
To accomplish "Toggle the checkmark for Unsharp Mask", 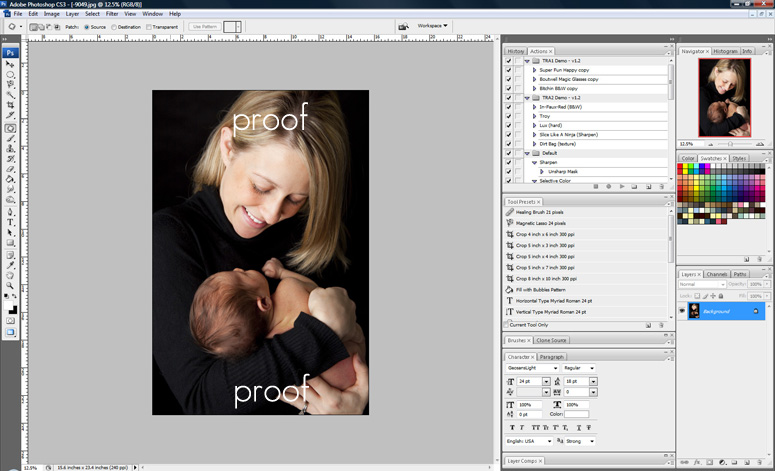I will click(509, 171).
